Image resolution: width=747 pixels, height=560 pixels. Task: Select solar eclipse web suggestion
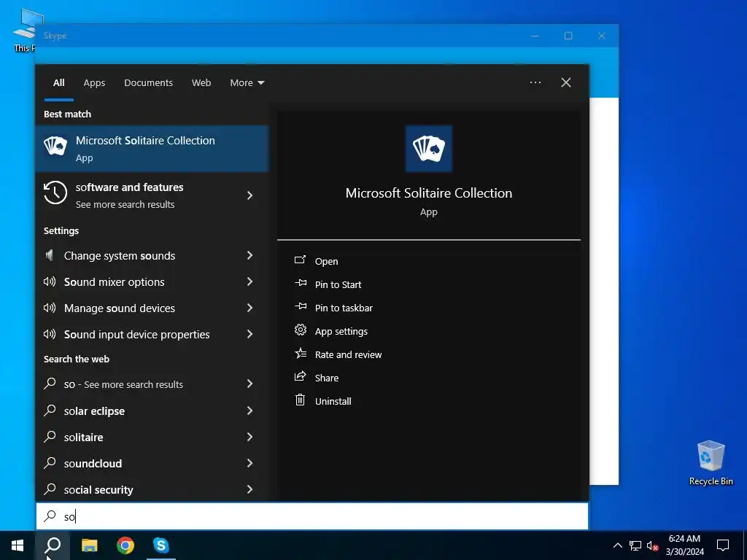pos(152,411)
